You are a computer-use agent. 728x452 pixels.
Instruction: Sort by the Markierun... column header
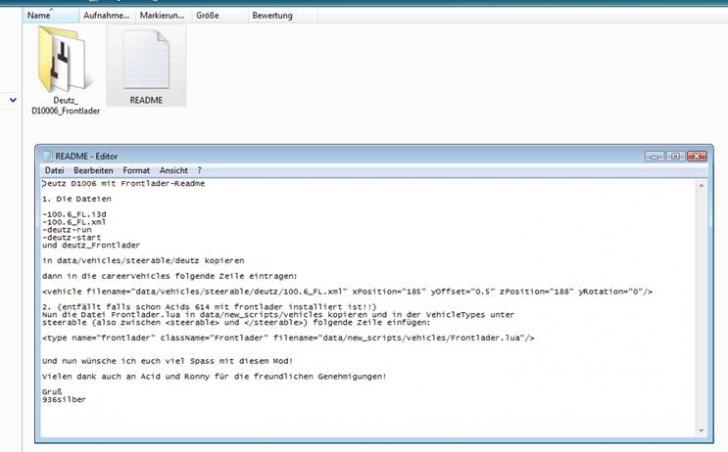point(162,15)
